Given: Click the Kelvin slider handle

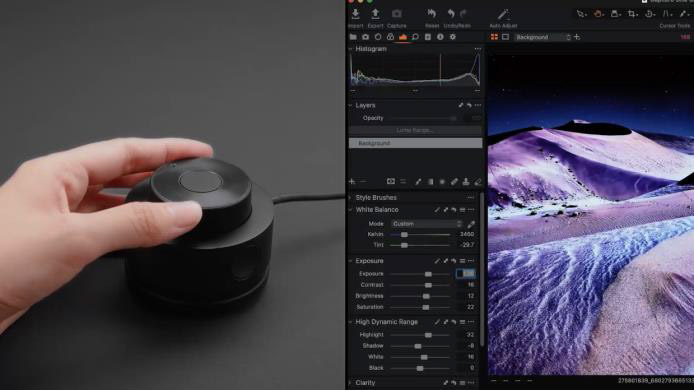Looking at the screenshot, I should pyautogui.click(x=404, y=234).
